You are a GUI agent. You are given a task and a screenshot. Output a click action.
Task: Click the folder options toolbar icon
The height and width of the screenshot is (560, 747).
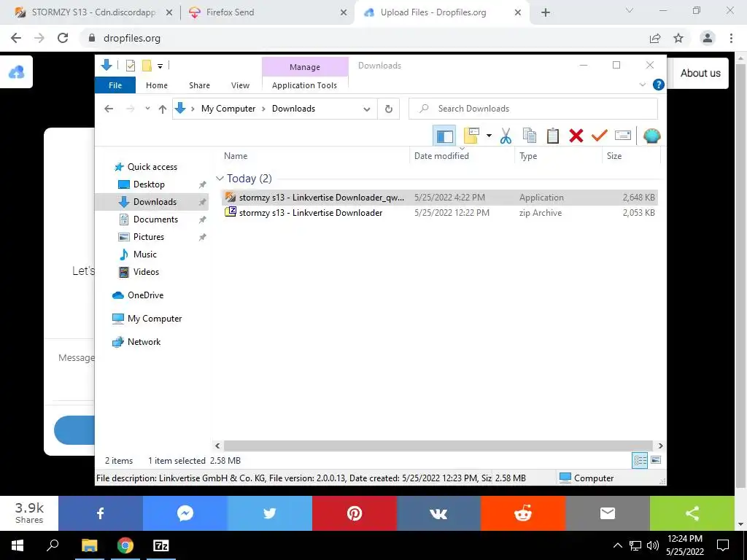click(471, 136)
